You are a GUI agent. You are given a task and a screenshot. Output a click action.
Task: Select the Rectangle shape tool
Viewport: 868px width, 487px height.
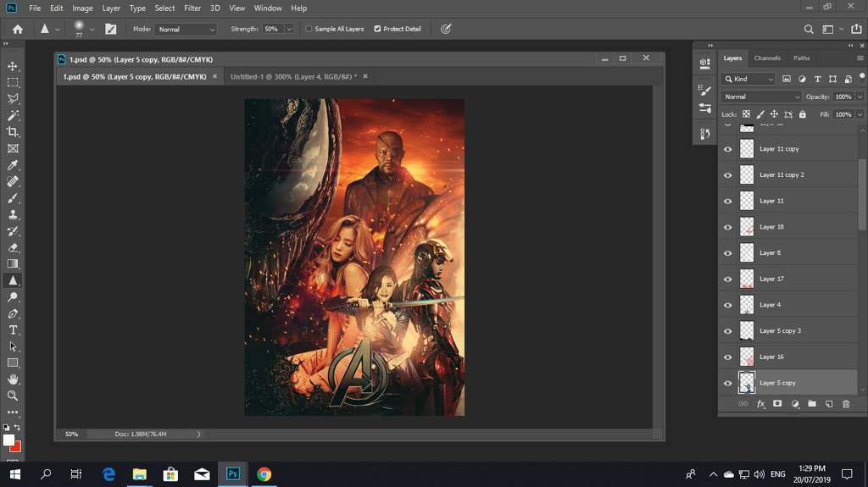click(x=13, y=363)
